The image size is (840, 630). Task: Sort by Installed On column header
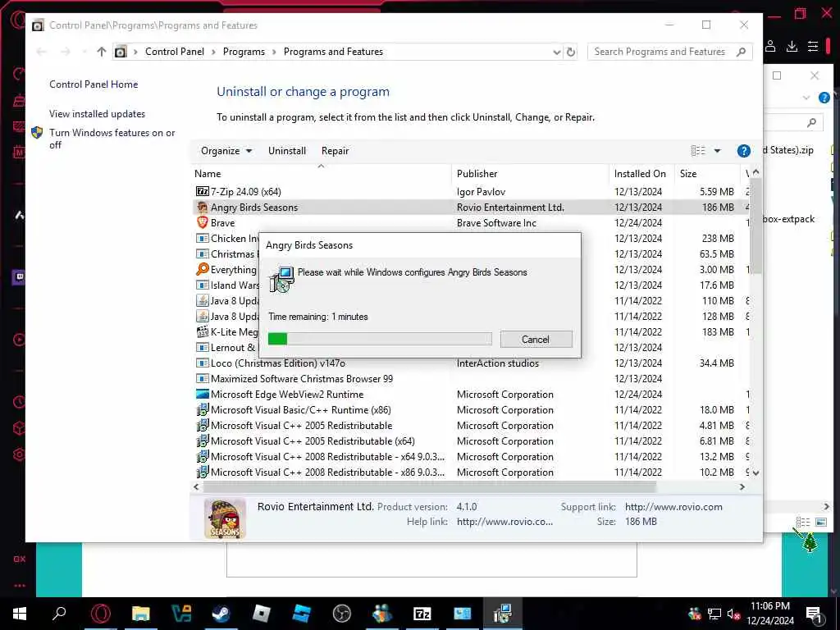pyautogui.click(x=641, y=174)
